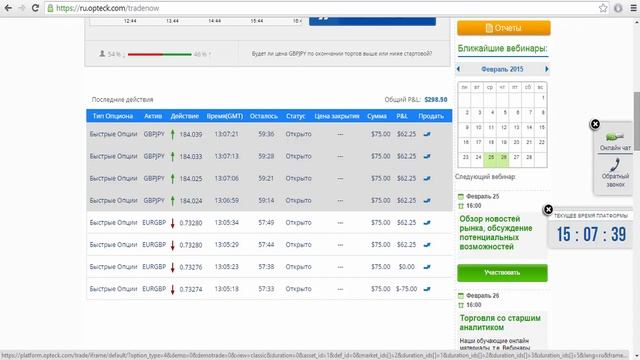Click the page vertical scrollbar
Viewport: 640px width, 360px height.
[636, 121]
